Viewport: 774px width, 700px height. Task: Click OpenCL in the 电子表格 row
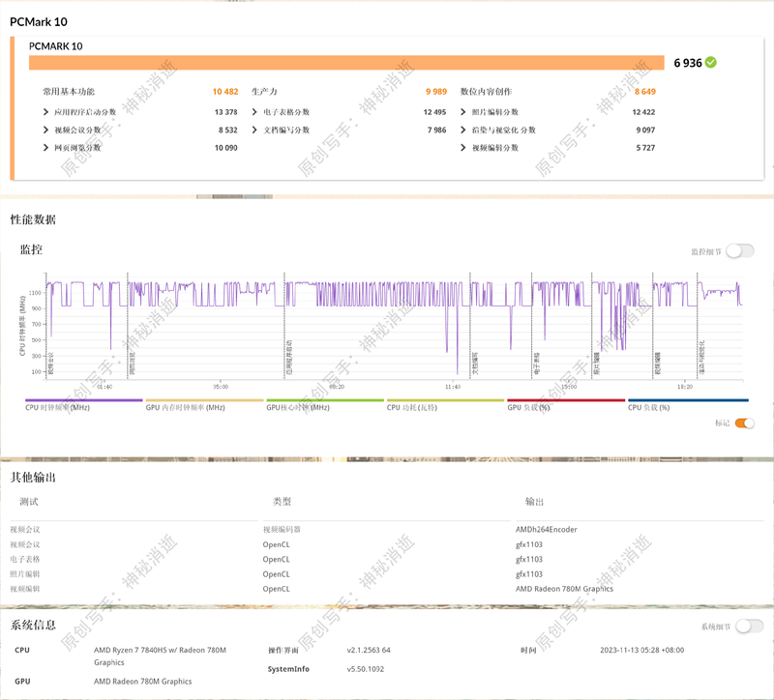pyautogui.click(x=277, y=560)
